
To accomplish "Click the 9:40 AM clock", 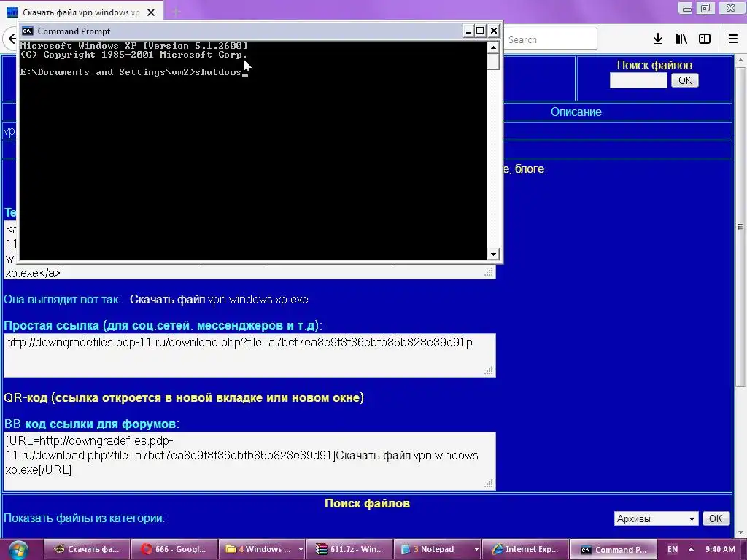I will 720,549.
